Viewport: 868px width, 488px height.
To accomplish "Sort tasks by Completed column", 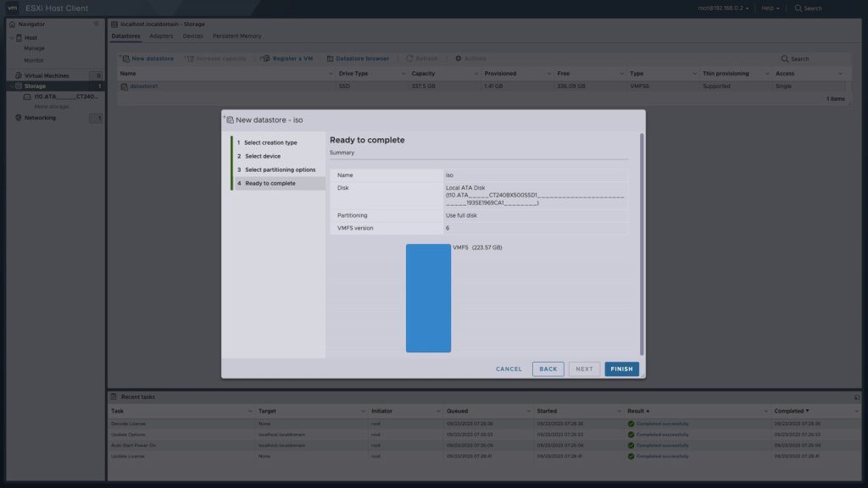I will tap(791, 411).
